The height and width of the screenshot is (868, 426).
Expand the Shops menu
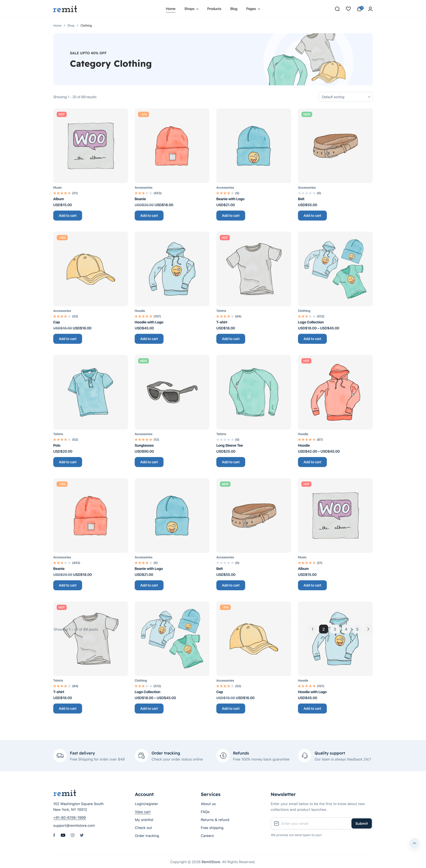point(191,9)
